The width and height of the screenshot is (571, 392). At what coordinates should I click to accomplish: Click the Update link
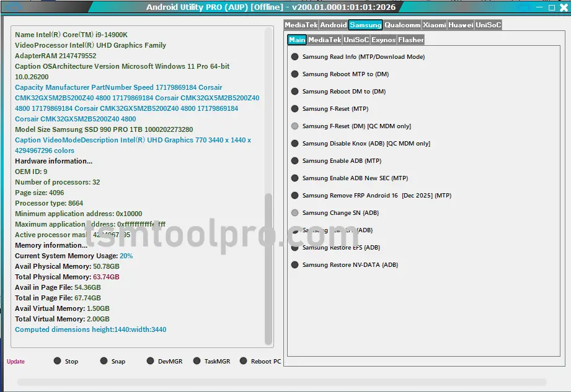pos(15,362)
